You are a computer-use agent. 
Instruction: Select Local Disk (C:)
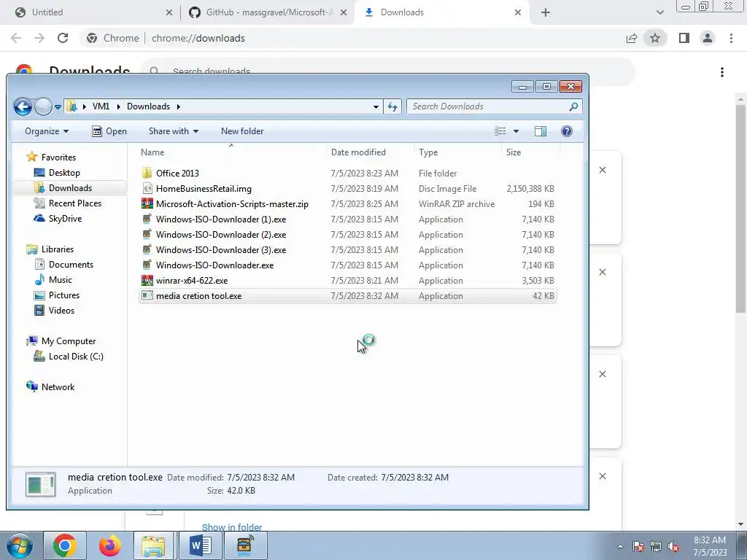(x=76, y=356)
